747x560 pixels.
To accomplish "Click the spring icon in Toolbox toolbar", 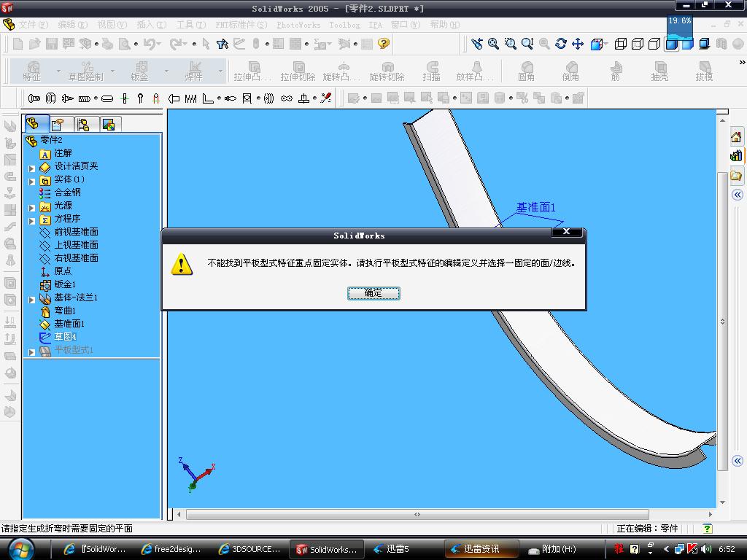I will 190,98.
